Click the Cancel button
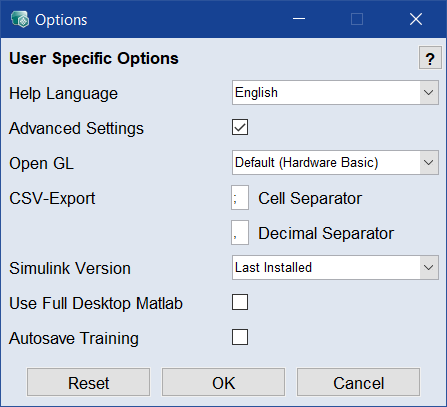 (x=358, y=382)
